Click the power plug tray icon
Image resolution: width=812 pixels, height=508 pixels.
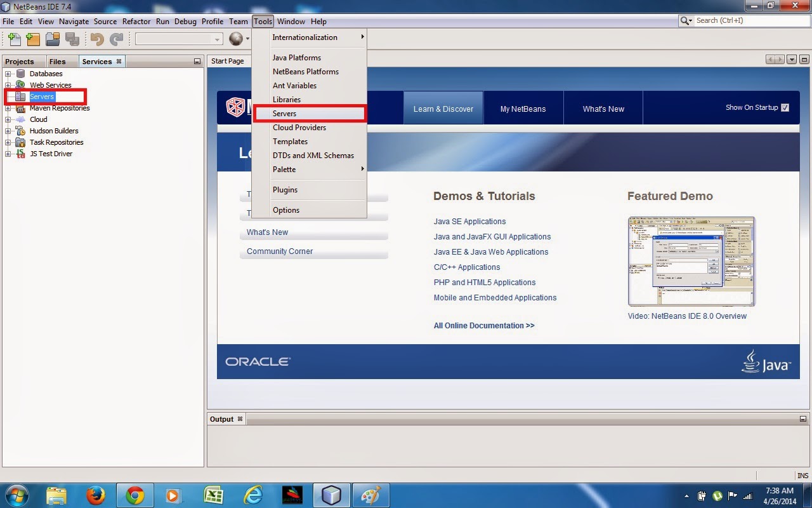[x=702, y=495]
